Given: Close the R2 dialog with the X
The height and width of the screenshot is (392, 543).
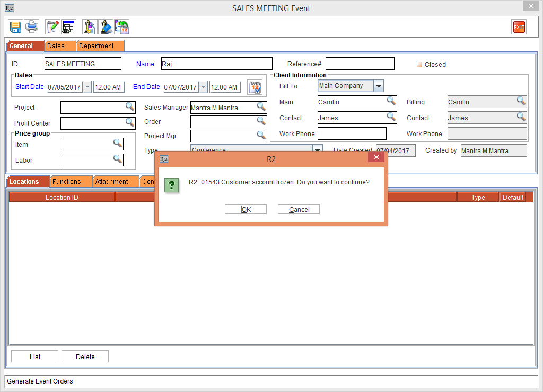Looking at the screenshot, I should tap(376, 157).
